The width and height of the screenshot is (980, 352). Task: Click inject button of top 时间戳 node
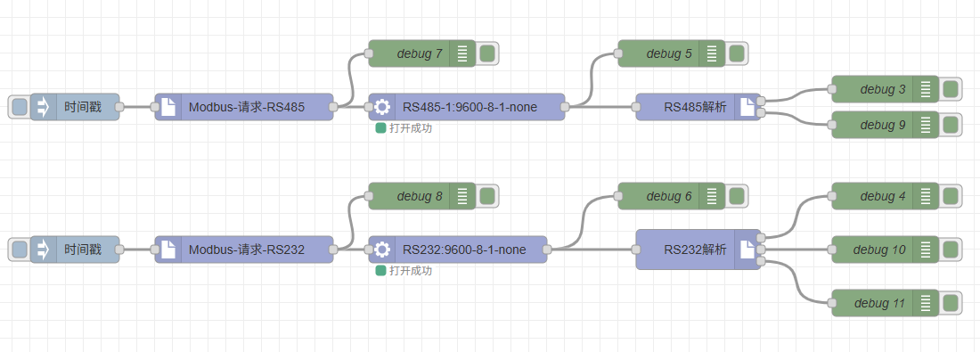click(x=20, y=107)
